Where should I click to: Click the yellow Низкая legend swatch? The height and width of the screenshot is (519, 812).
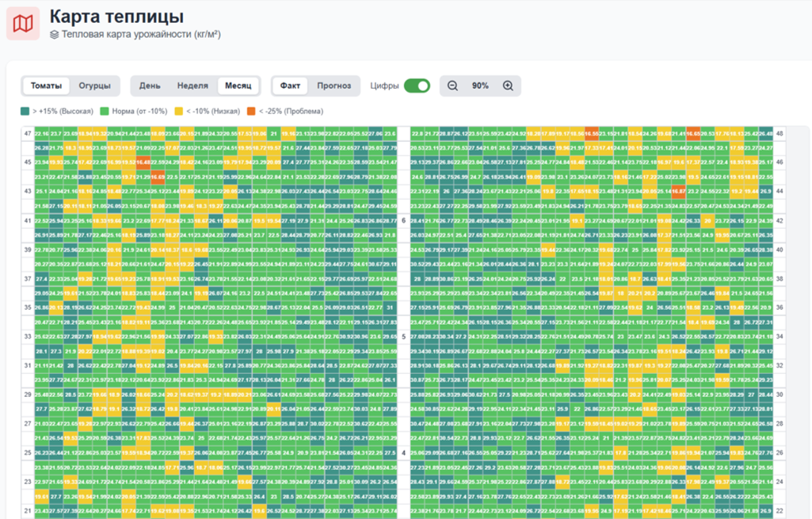point(179,111)
